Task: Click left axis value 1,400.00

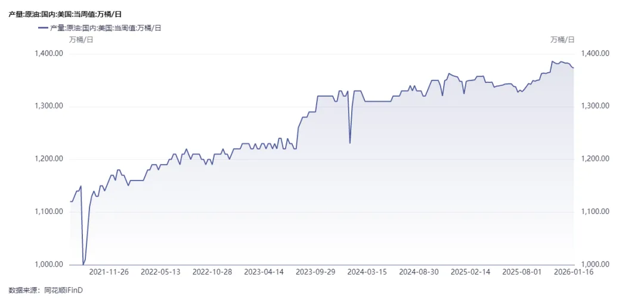Action: (49, 54)
